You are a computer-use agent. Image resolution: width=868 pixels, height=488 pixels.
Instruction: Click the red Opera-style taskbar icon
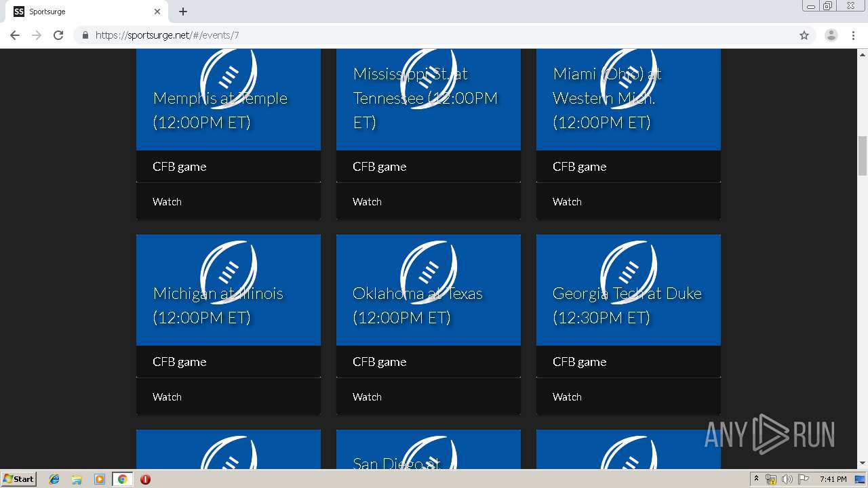[x=145, y=479]
